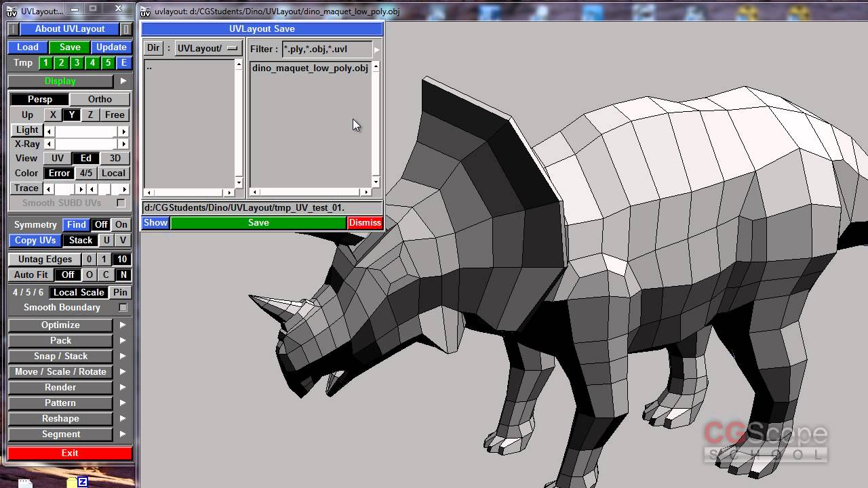The image size is (868, 488).
Task: Select the U option for Copy UVs
Action: tap(106, 241)
